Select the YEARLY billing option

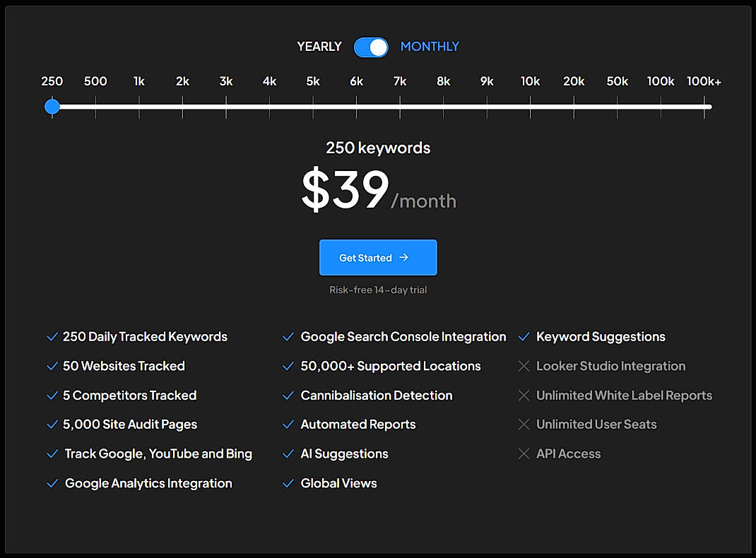pyautogui.click(x=319, y=47)
